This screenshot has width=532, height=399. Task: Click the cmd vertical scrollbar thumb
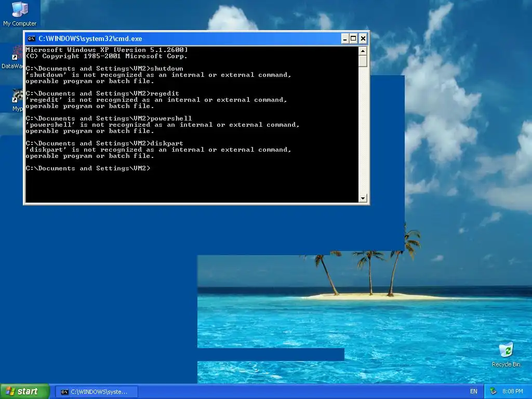[363, 61]
